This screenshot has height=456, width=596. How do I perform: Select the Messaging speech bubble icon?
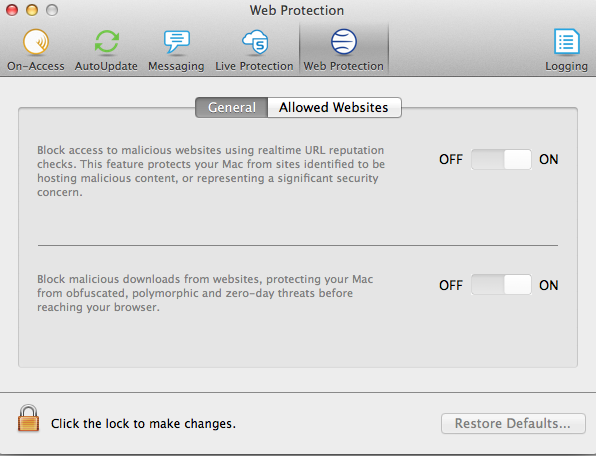[x=176, y=41]
